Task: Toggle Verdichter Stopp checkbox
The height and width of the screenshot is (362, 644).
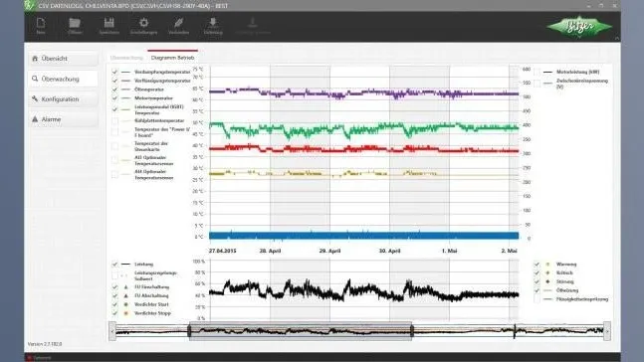Action: click(x=114, y=313)
